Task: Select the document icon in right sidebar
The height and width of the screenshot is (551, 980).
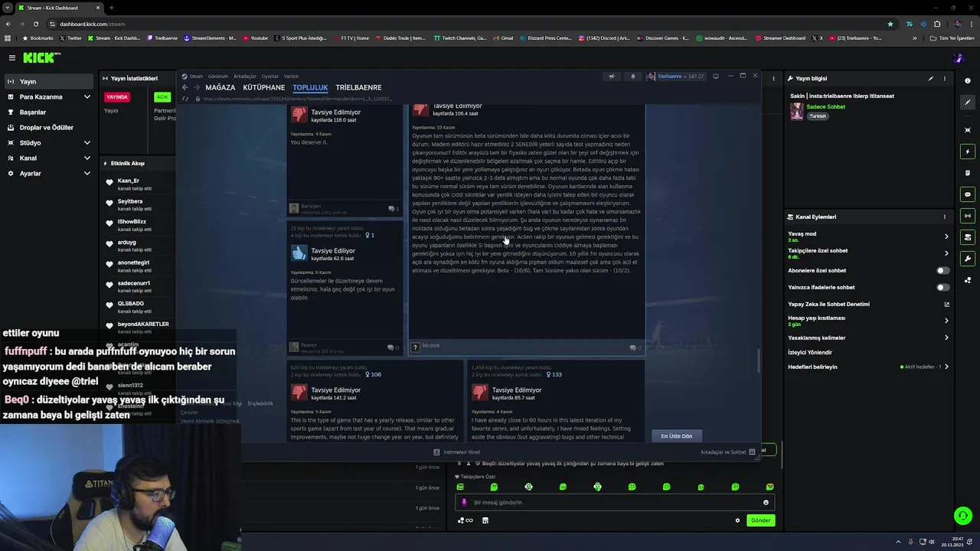Action: pyautogui.click(x=968, y=173)
